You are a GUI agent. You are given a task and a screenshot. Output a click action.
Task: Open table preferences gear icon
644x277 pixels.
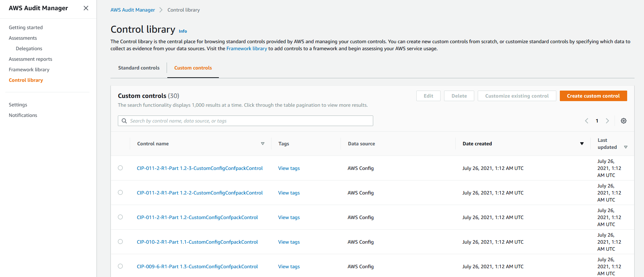click(x=624, y=121)
